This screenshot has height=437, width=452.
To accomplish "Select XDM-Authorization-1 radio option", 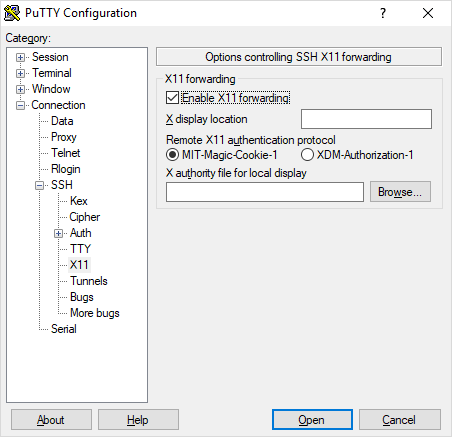I will coord(307,155).
